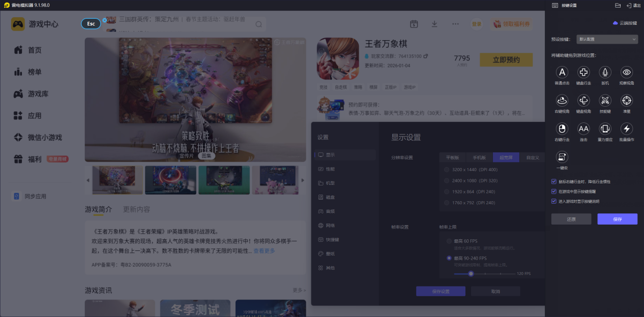
Task: Switch to 平板版 resolution tab
Action: [453, 157]
